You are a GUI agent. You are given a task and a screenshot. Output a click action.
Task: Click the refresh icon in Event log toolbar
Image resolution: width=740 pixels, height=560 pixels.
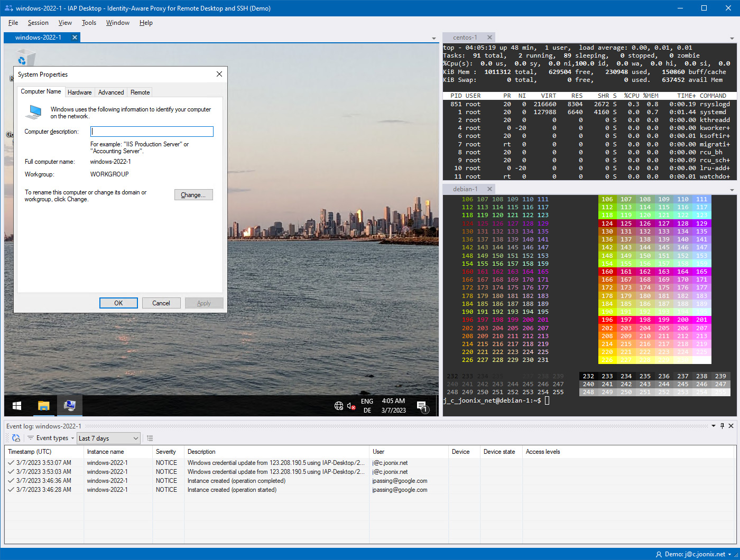[x=16, y=438]
